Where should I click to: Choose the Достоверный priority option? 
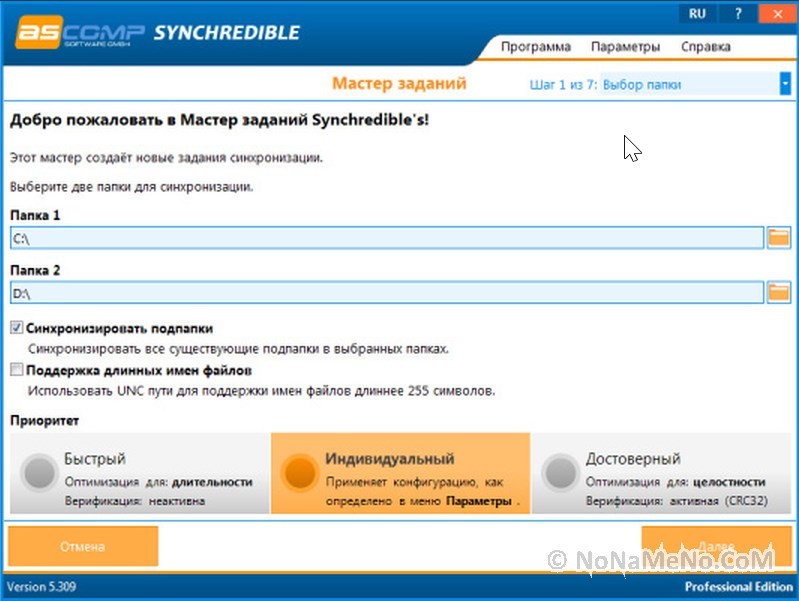pyautogui.click(x=661, y=473)
